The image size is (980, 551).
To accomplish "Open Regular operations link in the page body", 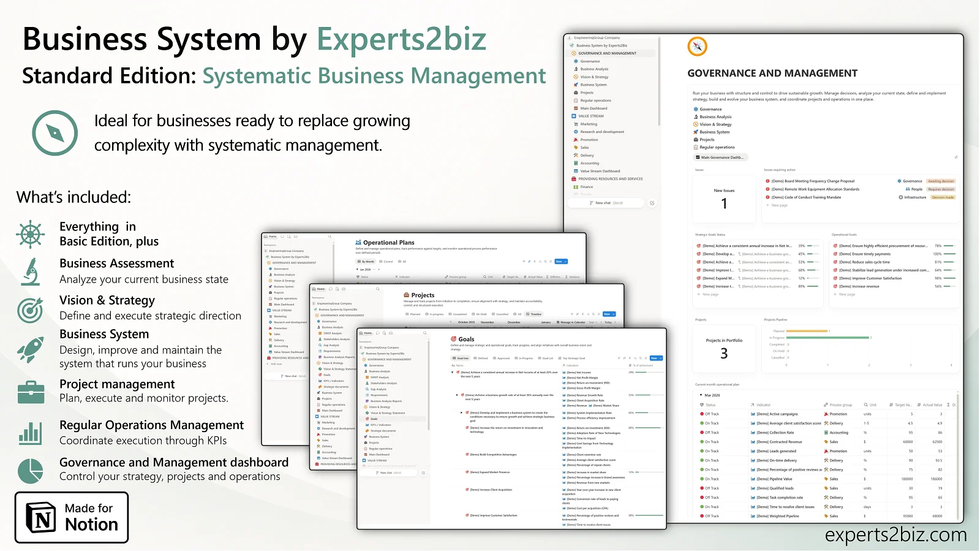I will pyautogui.click(x=714, y=147).
